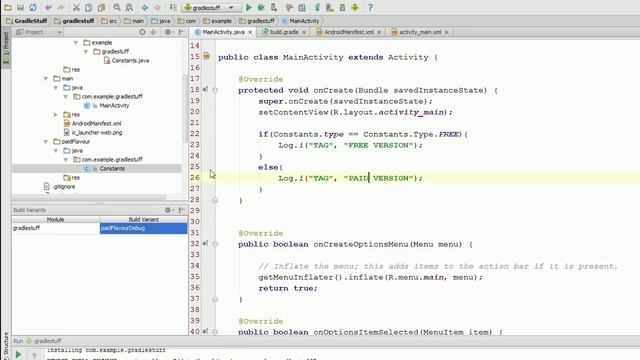Hide the Build Variants panel
Screen dimensions: 640x360
tap(182, 210)
